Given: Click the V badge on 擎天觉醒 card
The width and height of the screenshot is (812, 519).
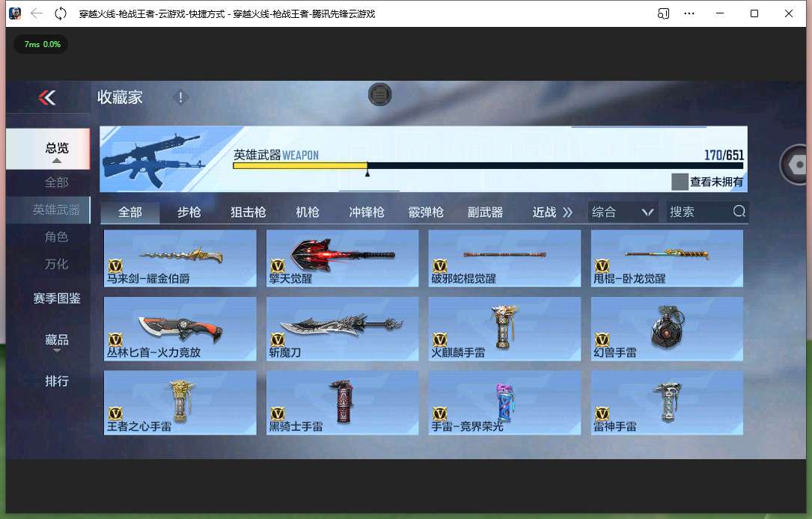Looking at the screenshot, I should 278,266.
